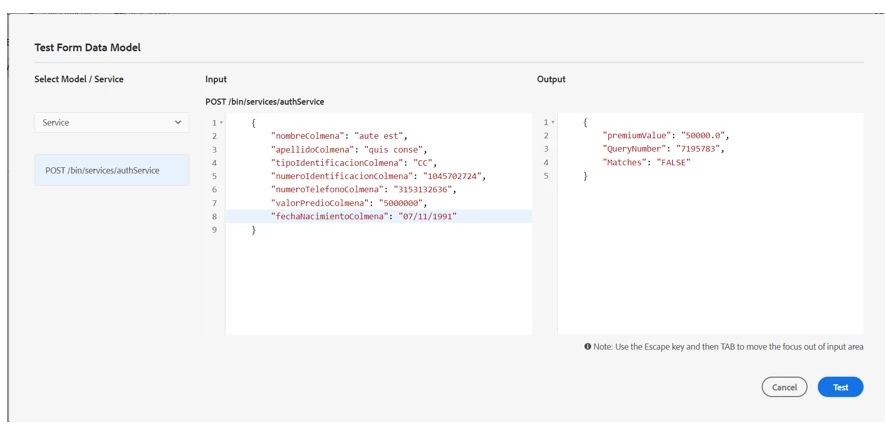885x425 pixels.
Task: Click the highlighted "fechaNacimientoColmena" key
Action: coord(331,216)
